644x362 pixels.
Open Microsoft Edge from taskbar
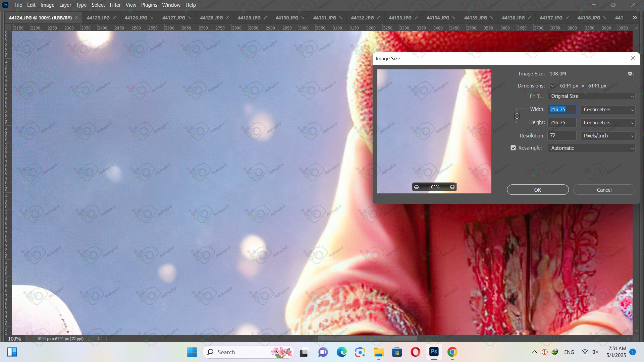[x=341, y=352]
